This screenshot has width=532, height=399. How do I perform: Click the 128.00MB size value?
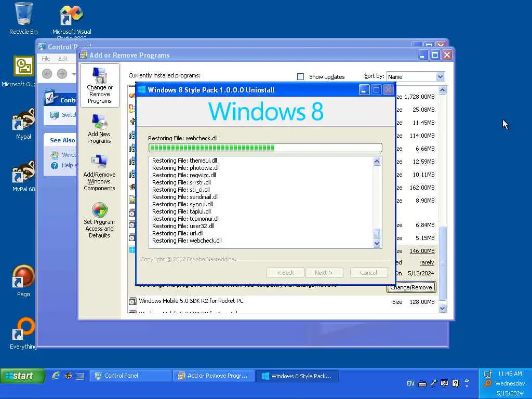pyautogui.click(x=422, y=302)
